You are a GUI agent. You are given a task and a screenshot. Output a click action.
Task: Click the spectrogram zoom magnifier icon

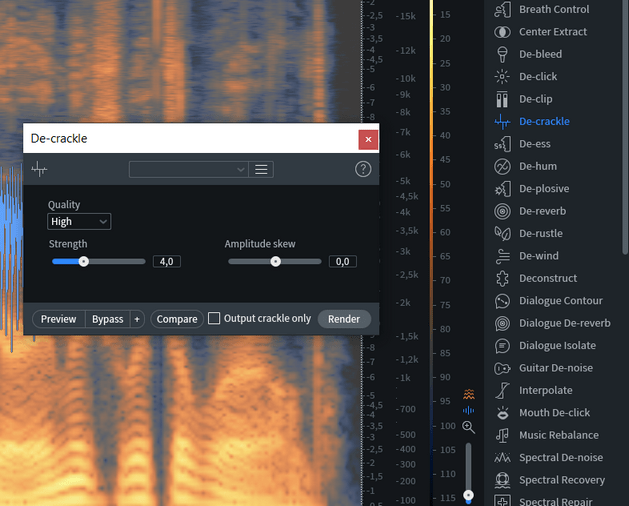tap(469, 427)
